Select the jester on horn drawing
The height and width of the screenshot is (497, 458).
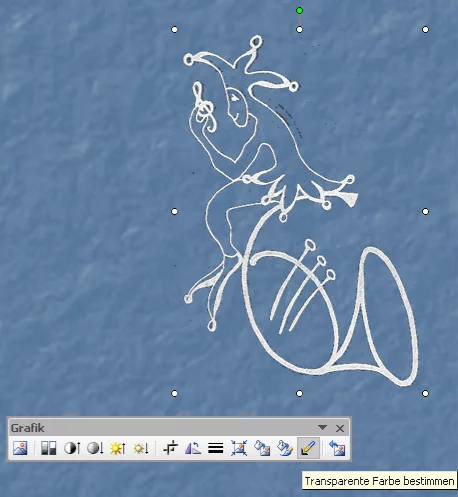pyautogui.click(x=300, y=212)
